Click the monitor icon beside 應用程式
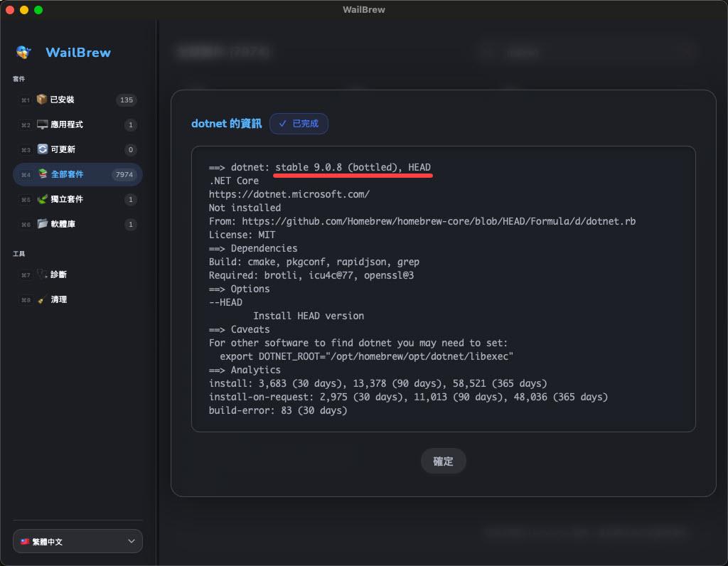 coord(43,124)
